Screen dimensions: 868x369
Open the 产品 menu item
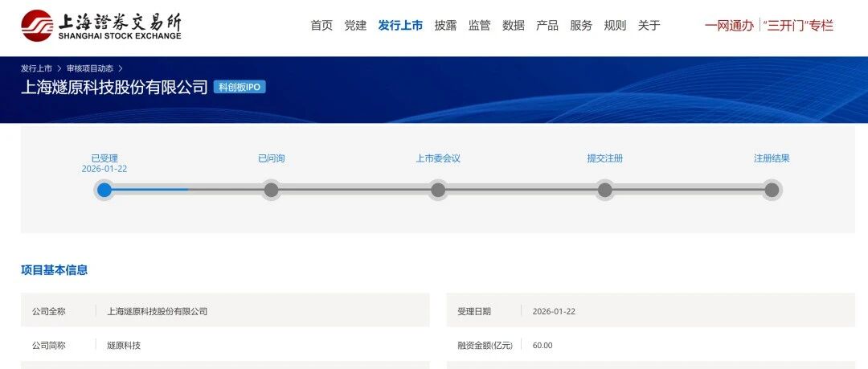coord(547,26)
